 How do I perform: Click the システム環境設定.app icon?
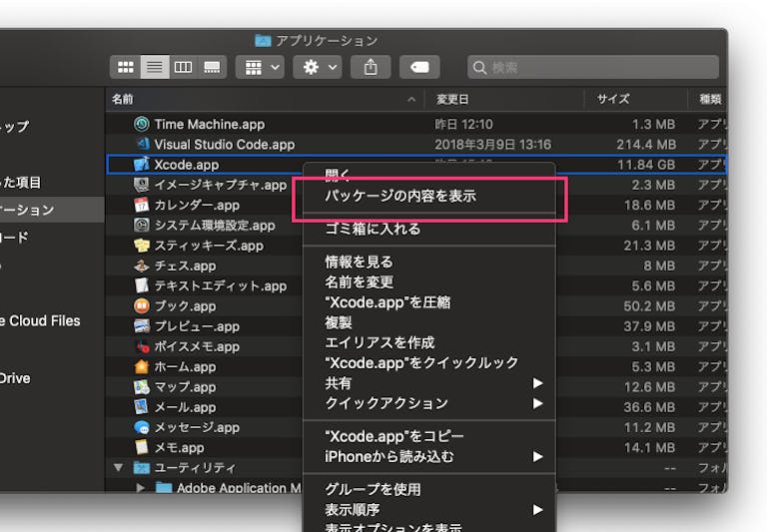tap(142, 225)
